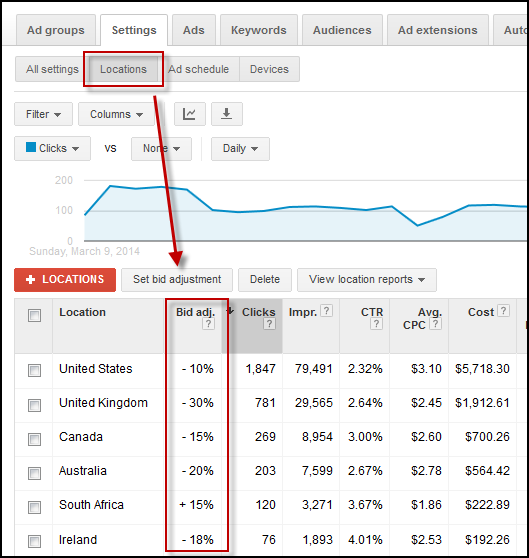This screenshot has height=558, width=529.
Task: Click the CTR column header
Action: tap(372, 312)
